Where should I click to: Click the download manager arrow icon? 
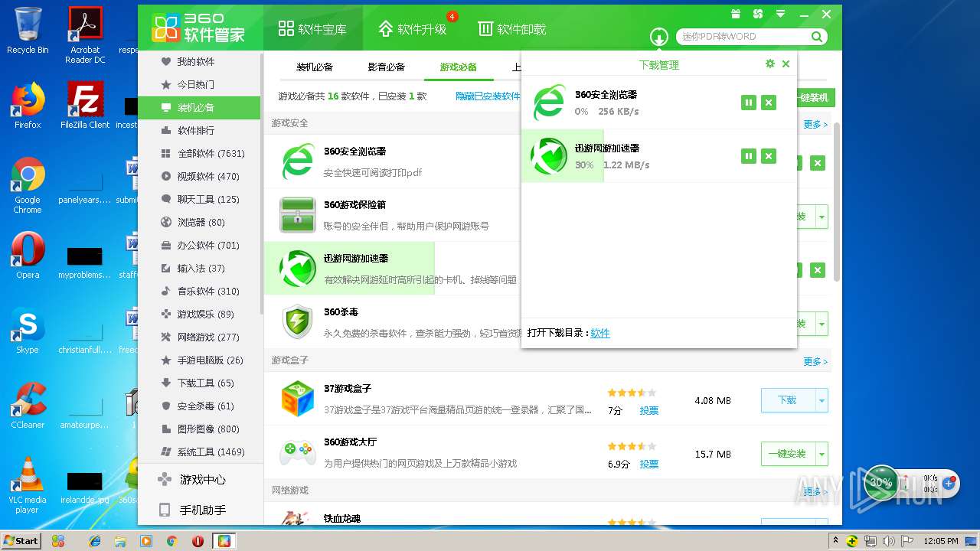(x=659, y=36)
